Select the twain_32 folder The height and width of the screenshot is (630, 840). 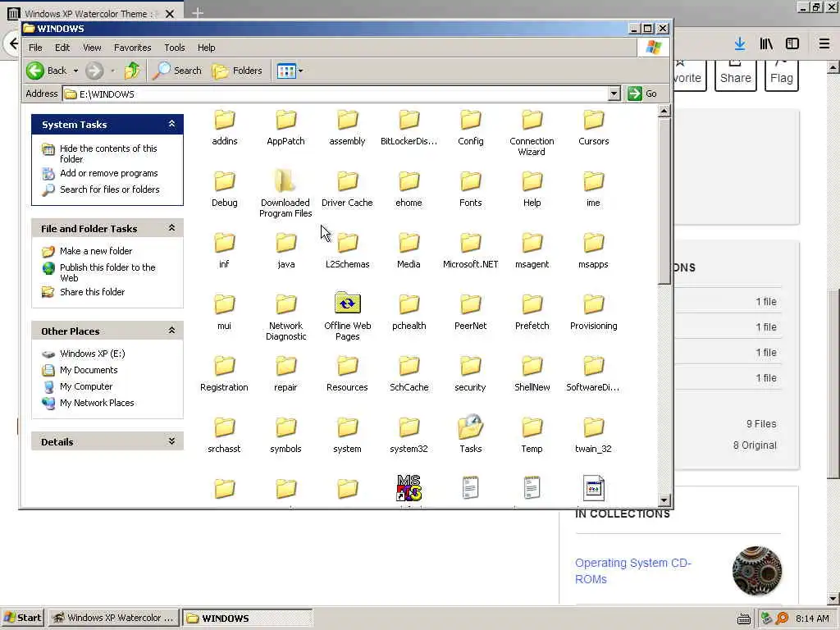coord(594,436)
